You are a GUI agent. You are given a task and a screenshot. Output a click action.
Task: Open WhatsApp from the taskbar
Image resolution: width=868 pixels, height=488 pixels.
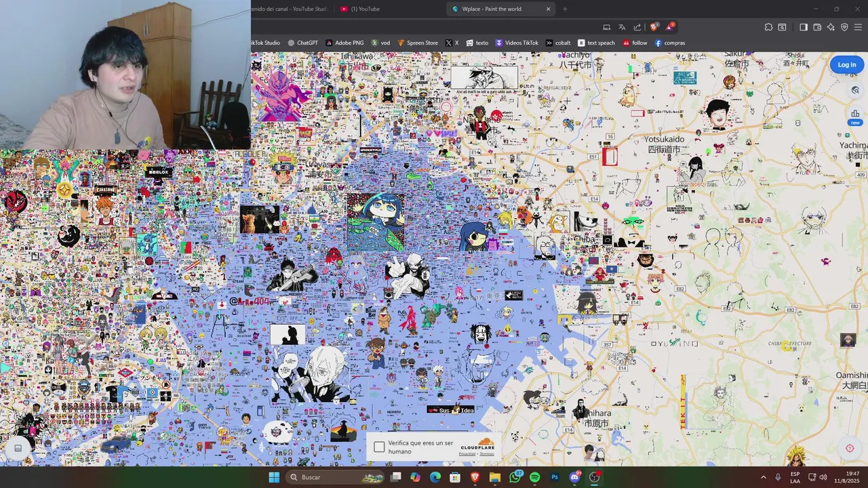(x=515, y=477)
